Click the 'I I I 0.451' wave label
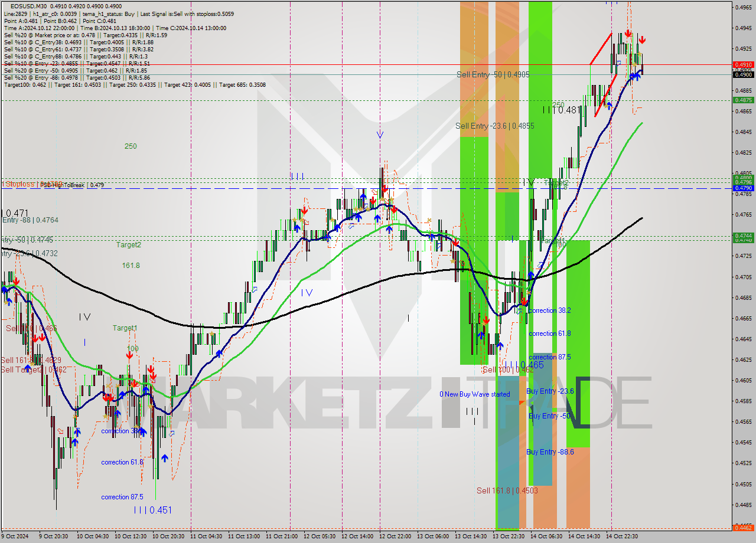Screen dimensions: 756x543 pyautogui.click(x=152, y=510)
